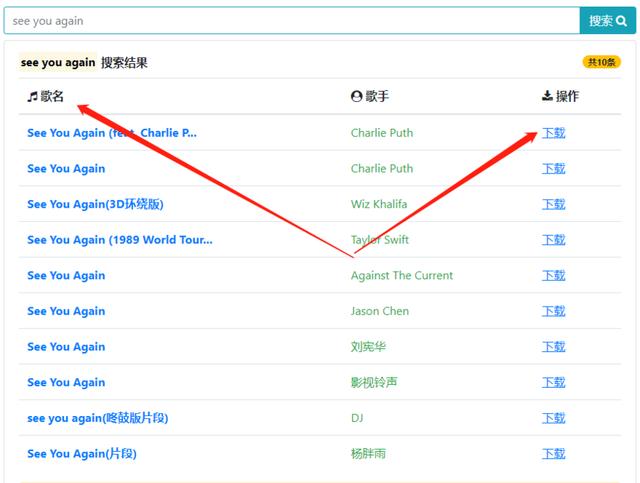Click artist Wiz Khalifa
The width and height of the screenshot is (640, 483).
click(x=379, y=204)
